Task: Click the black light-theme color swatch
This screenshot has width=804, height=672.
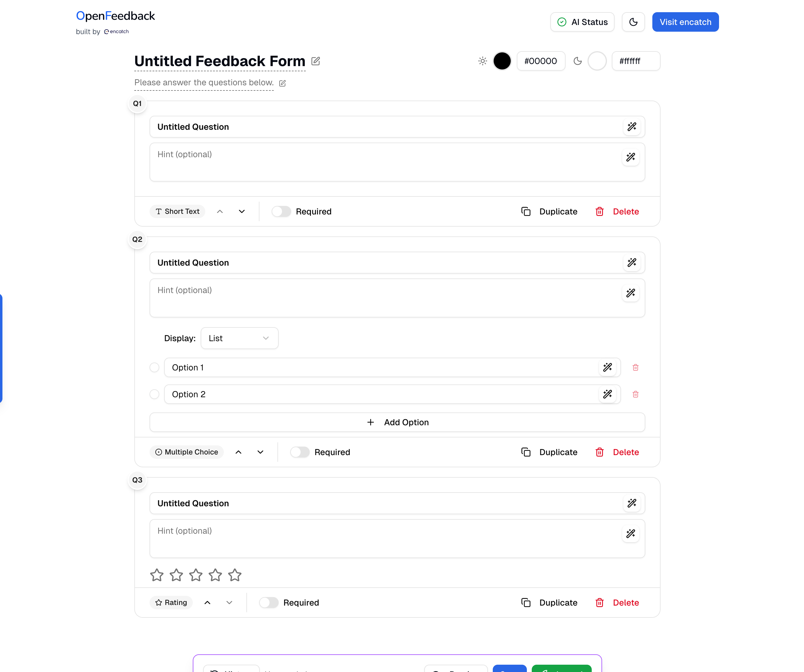Action: [x=502, y=61]
